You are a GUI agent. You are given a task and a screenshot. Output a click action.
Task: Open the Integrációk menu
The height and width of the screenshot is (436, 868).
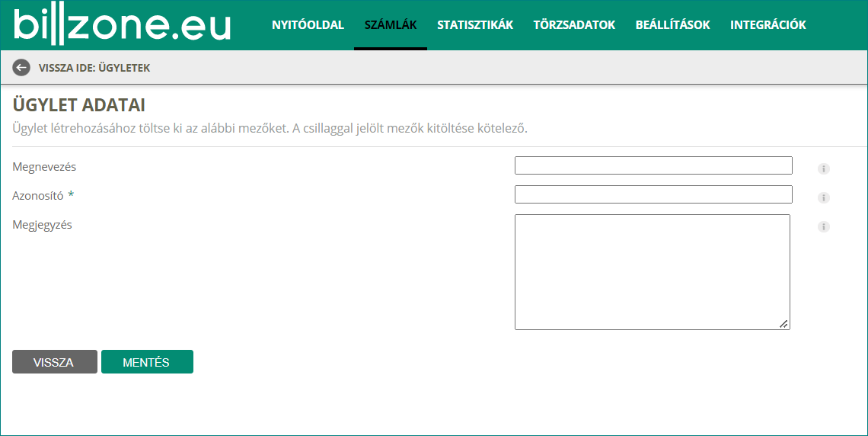tap(767, 25)
